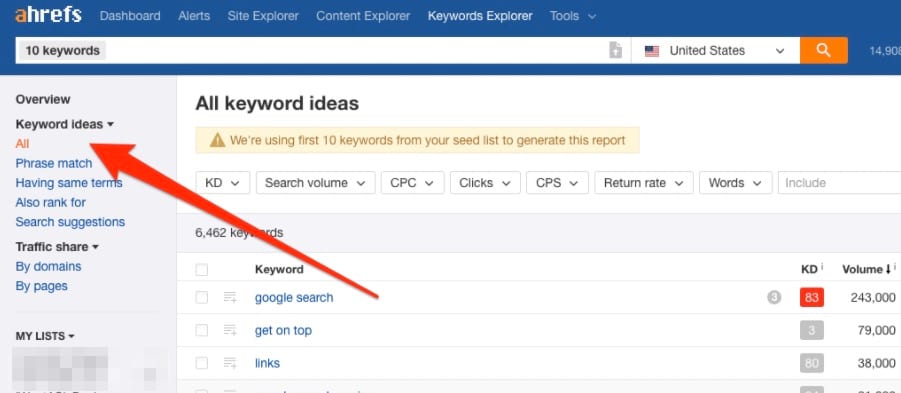Open the 'get on top' keyword link

coord(283,330)
